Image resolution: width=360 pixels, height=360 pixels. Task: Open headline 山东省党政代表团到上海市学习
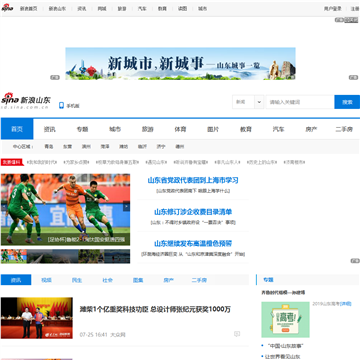click(x=193, y=180)
